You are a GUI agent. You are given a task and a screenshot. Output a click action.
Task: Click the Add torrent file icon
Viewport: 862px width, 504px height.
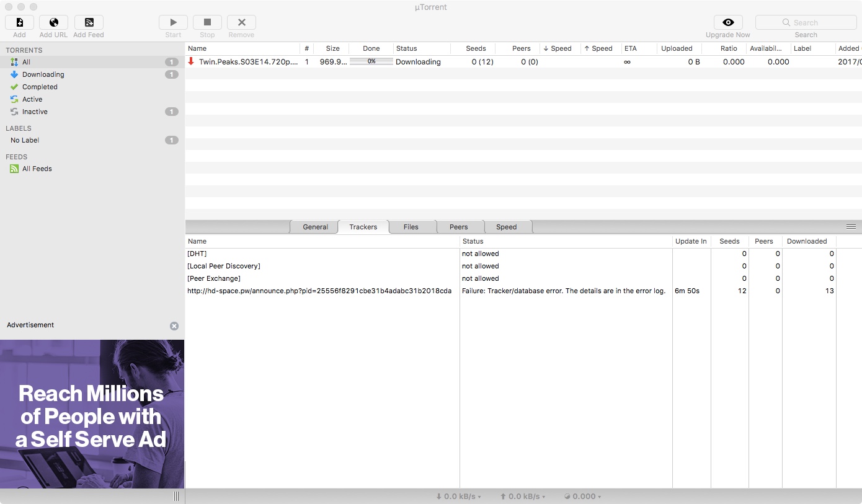pyautogui.click(x=19, y=22)
